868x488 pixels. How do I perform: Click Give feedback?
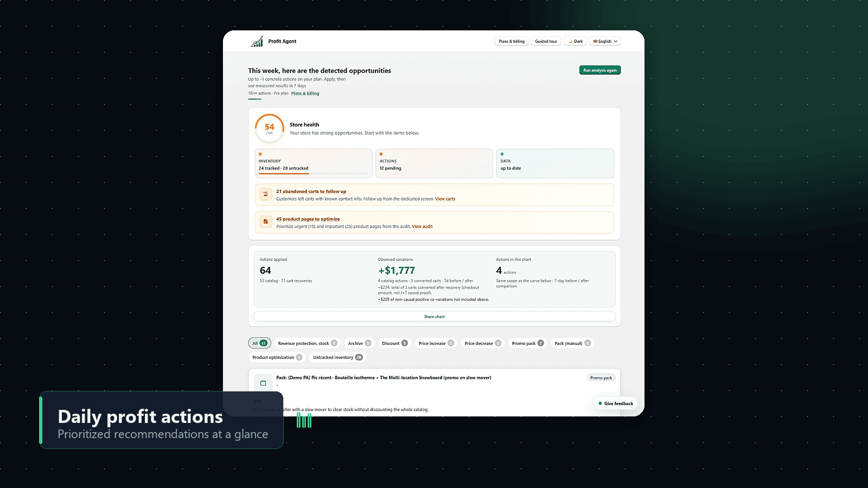tap(616, 403)
